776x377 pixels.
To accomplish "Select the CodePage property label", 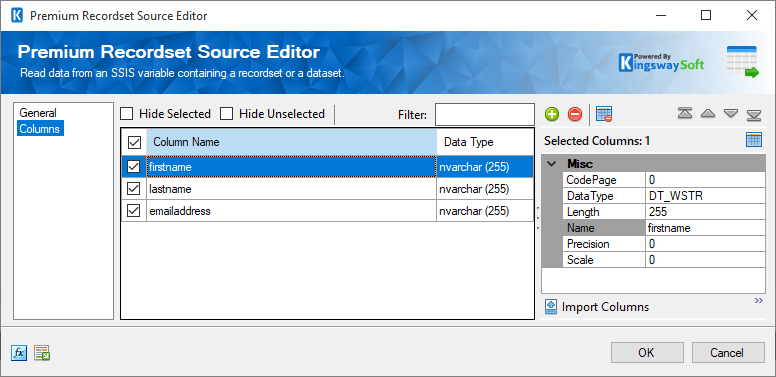I will [x=604, y=180].
